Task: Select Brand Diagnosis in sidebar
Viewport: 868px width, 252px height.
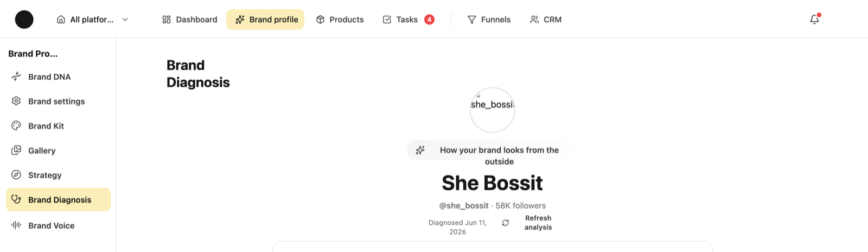Action: [58, 199]
